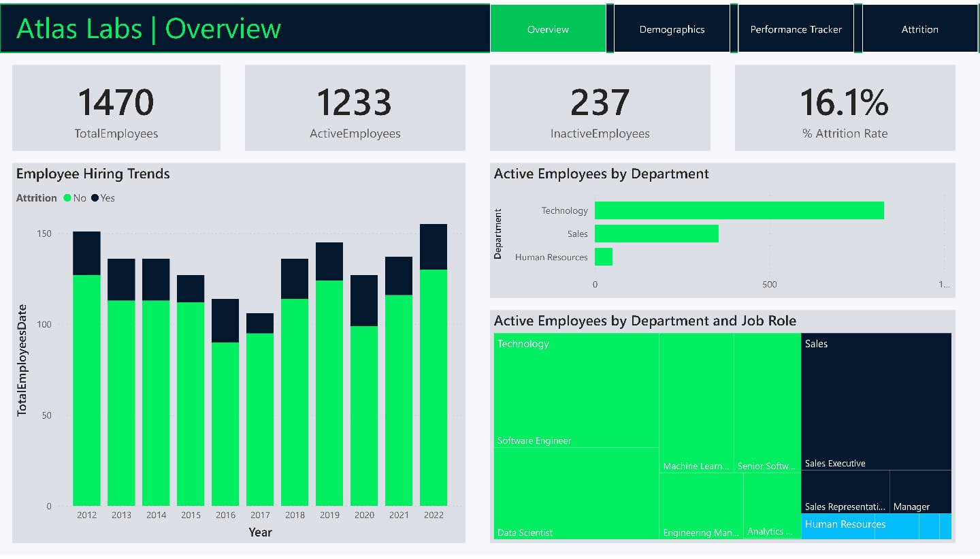Open the Performance Tracker page
Image resolution: width=980 pixels, height=559 pixels.
pos(796,29)
